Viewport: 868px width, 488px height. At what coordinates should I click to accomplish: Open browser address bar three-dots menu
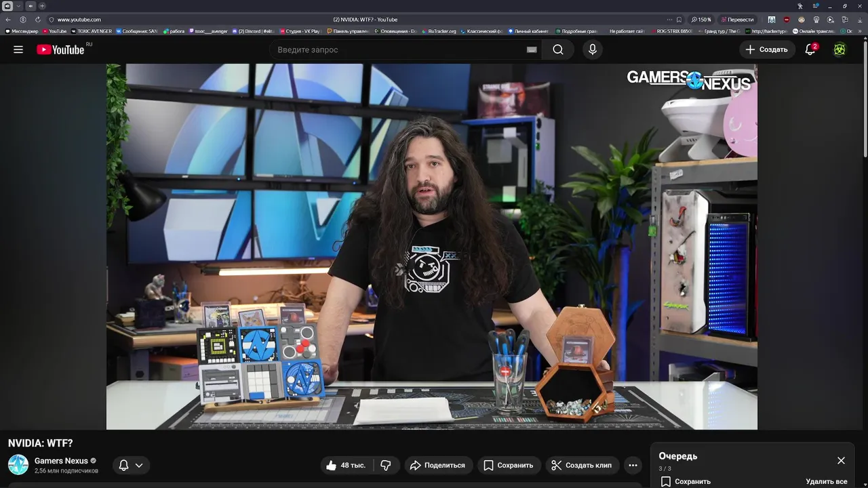click(x=669, y=20)
